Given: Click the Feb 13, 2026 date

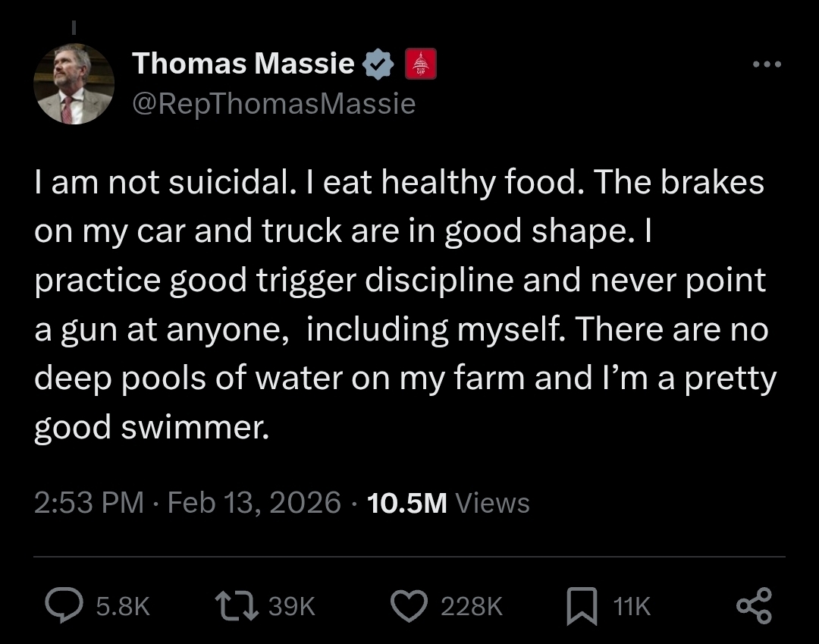Looking at the screenshot, I should click(x=254, y=502).
